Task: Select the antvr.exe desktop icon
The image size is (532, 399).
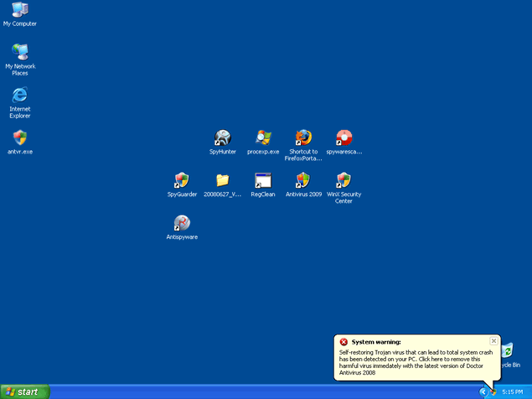Action: (x=19, y=138)
